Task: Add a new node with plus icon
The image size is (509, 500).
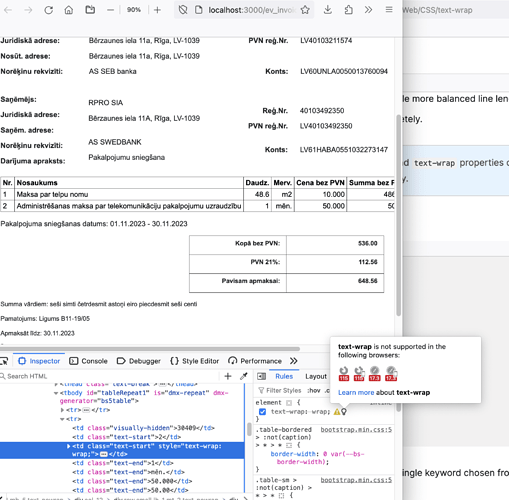Action: tap(228, 376)
